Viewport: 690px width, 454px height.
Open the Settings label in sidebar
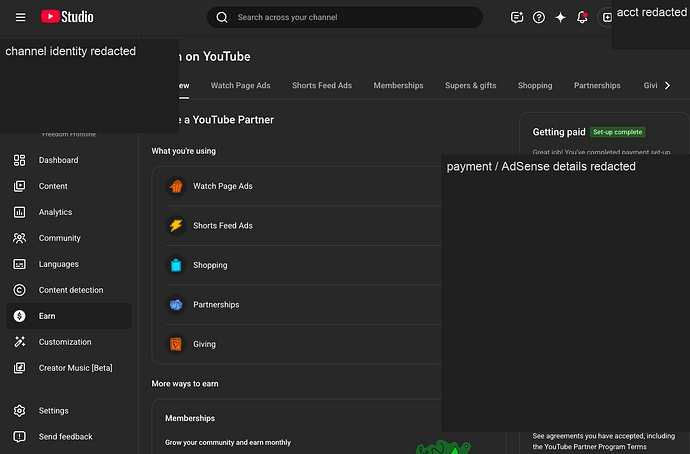[x=53, y=410]
